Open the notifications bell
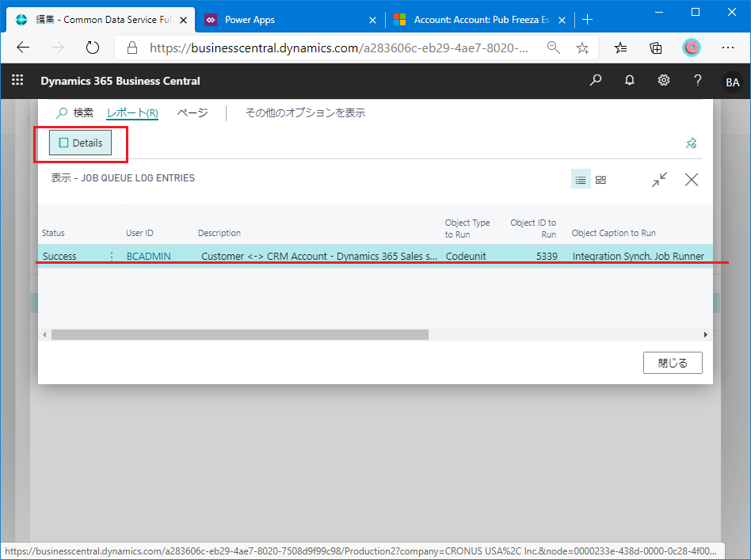The height and width of the screenshot is (560, 751). coord(629,80)
